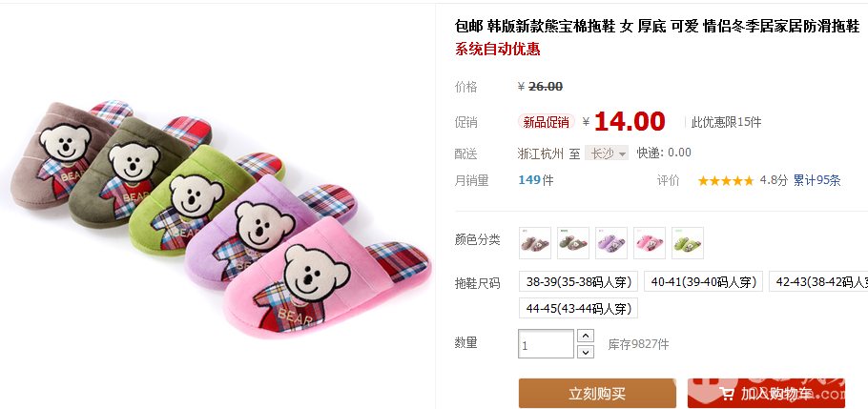Increase quantity with the up arrow
The height and width of the screenshot is (409, 868).
click(586, 336)
